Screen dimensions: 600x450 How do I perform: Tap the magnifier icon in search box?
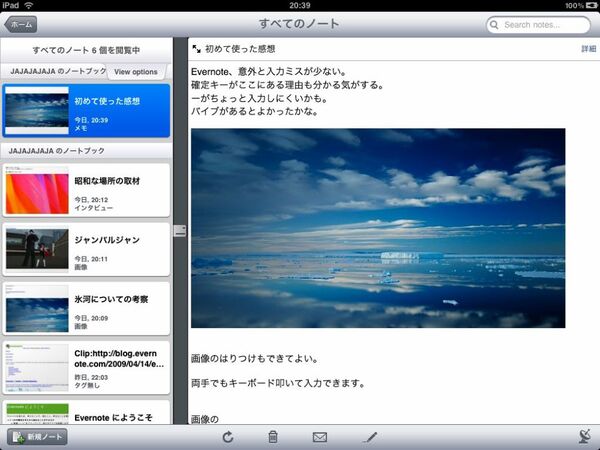click(494, 25)
